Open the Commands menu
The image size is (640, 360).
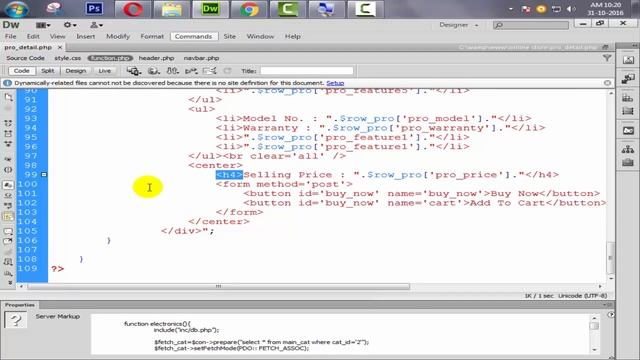click(193, 36)
